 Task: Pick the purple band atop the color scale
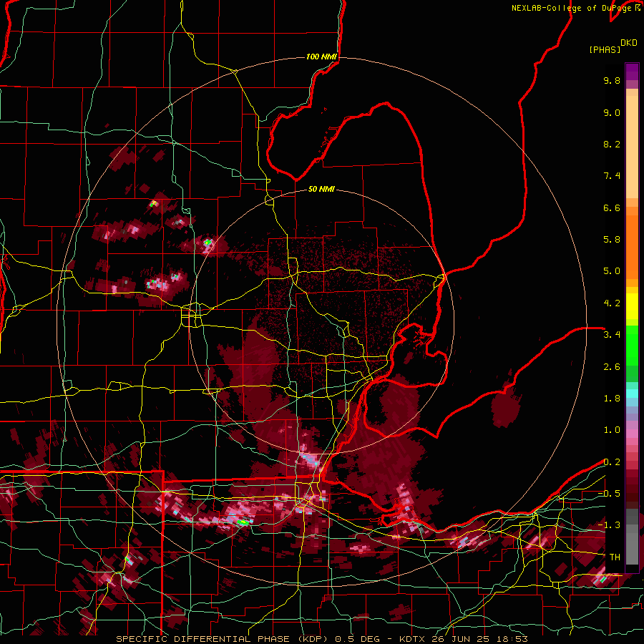coord(632,72)
